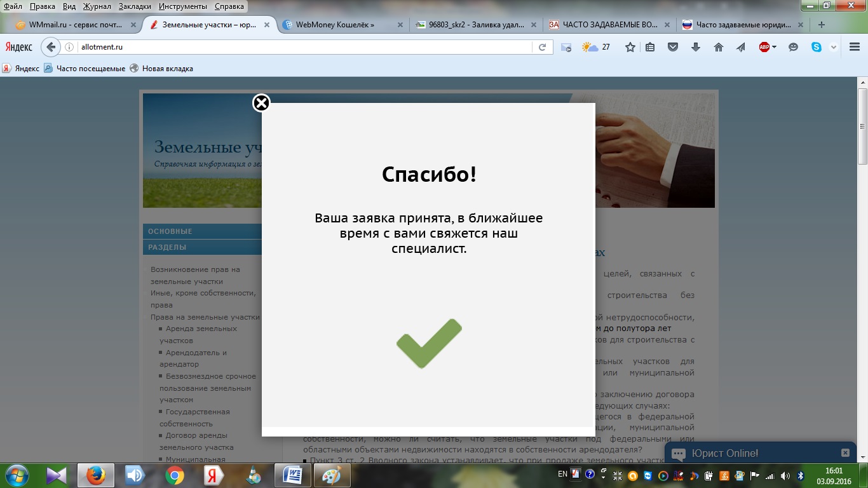Close the WebMoney Кошелёк tab
Viewport: 868px width, 488px height.
(x=400, y=25)
